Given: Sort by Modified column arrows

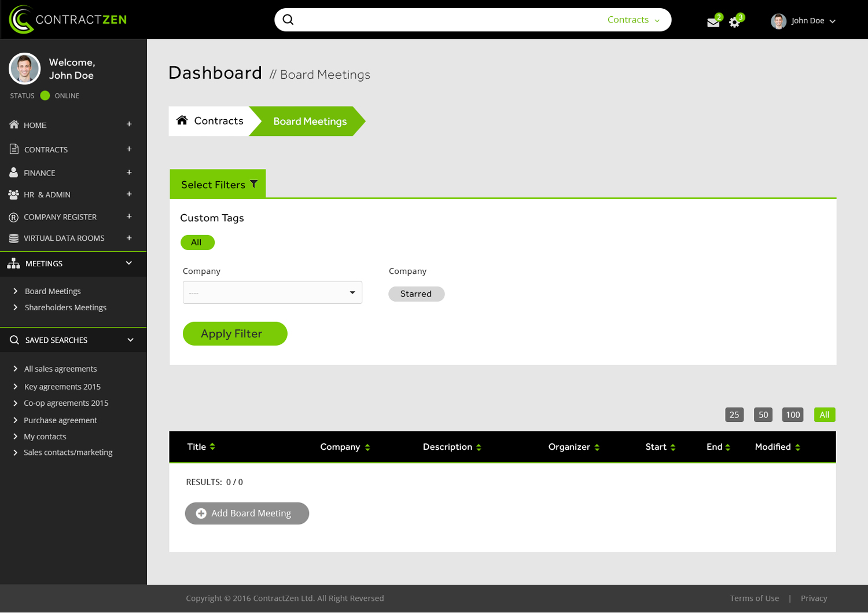Looking at the screenshot, I should point(797,447).
